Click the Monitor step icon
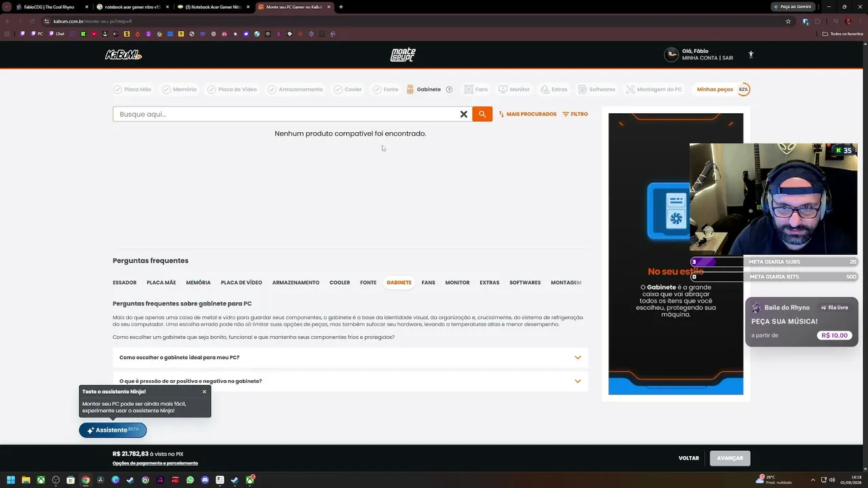This screenshot has width=868, height=488. point(502,89)
